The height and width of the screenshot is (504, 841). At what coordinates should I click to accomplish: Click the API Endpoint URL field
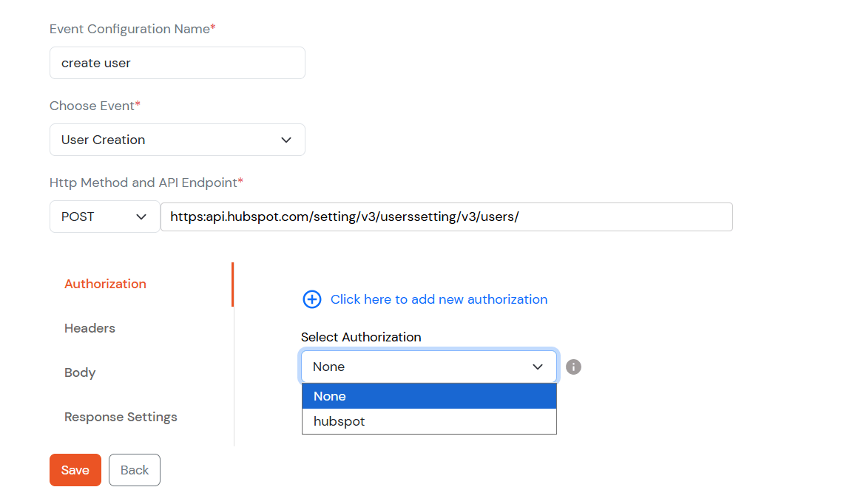(x=447, y=217)
